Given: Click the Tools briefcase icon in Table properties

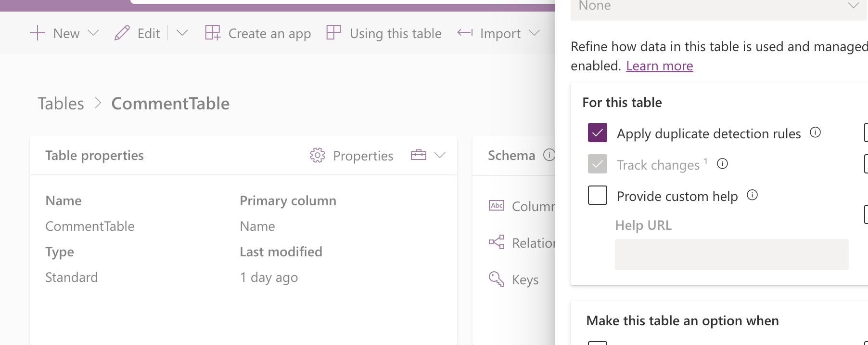Looking at the screenshot, I should click(419, 155).
